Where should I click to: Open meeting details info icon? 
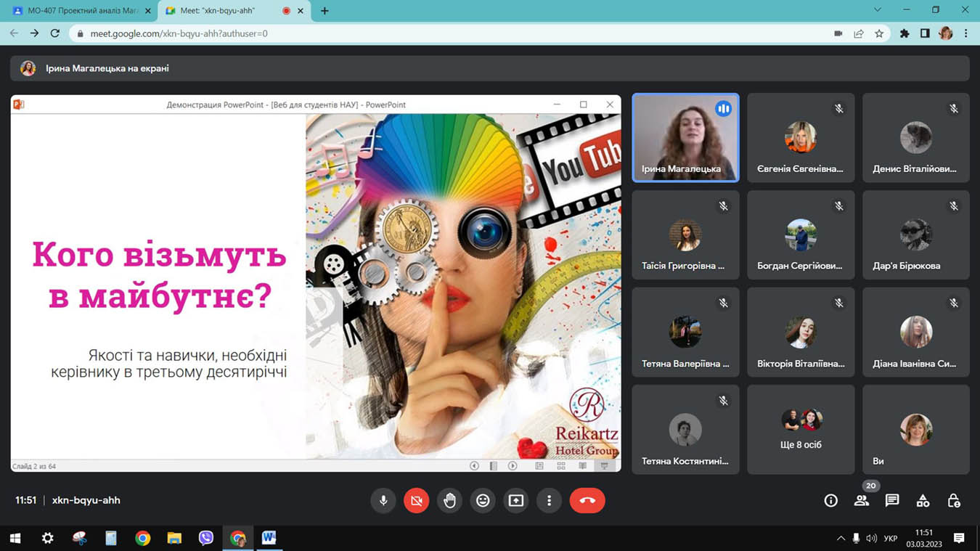pyautogui.click(x=830, y=500)
